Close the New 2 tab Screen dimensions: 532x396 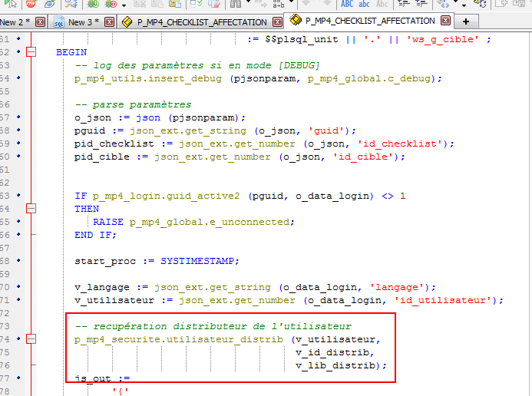[x=40, y=22]
